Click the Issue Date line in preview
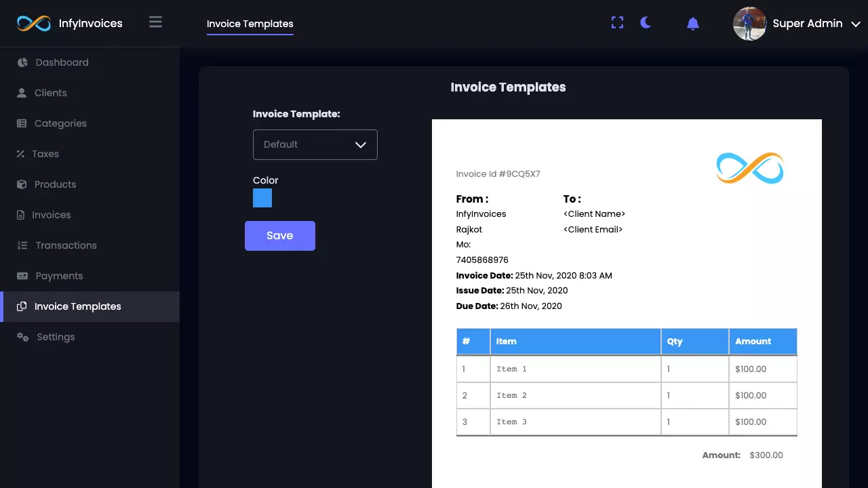Viewport: 868px width, 488px height. 512,291
